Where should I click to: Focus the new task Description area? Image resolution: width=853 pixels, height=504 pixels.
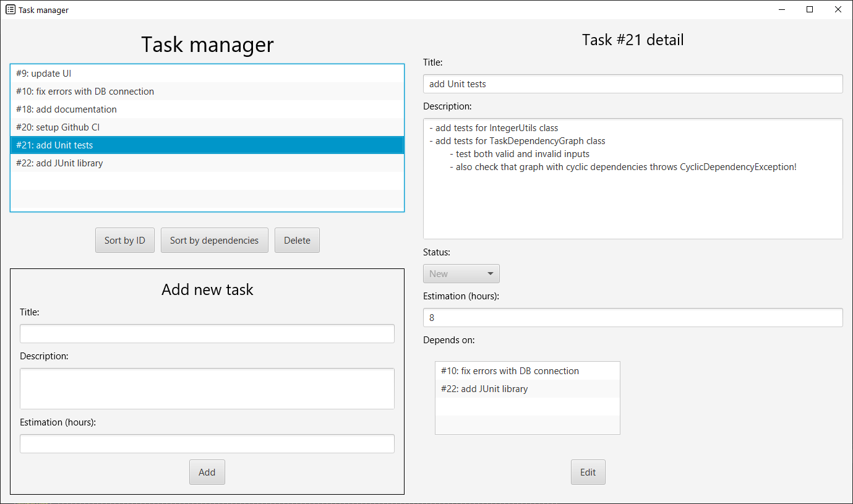(207, 389)
